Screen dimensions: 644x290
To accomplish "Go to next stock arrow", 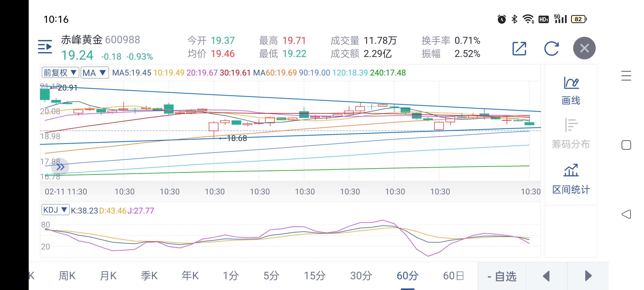I will click(x=588, y=276).
